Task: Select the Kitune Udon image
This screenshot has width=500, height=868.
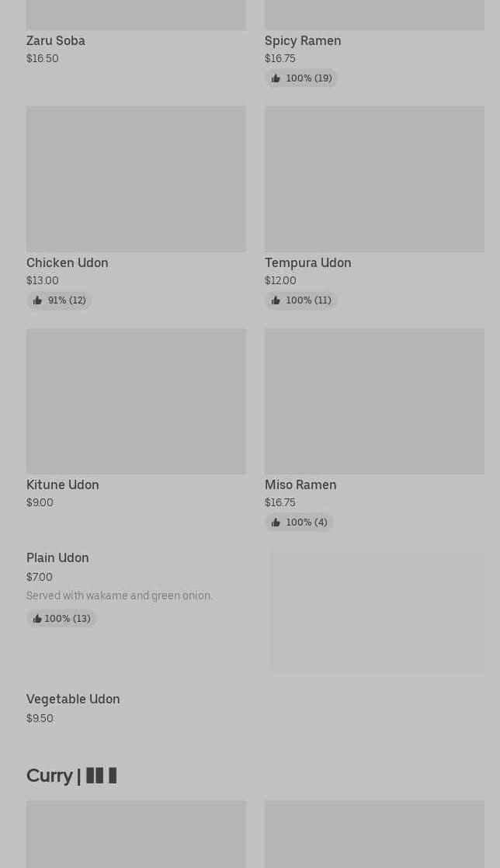Action: pyautogui.click(x=136, y=401)
